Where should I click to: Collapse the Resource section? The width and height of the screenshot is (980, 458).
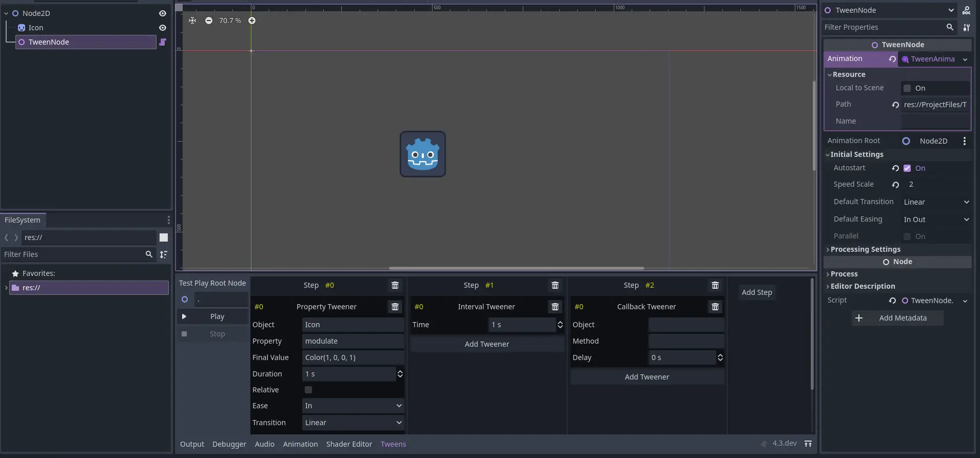click(x=830, y=75)
